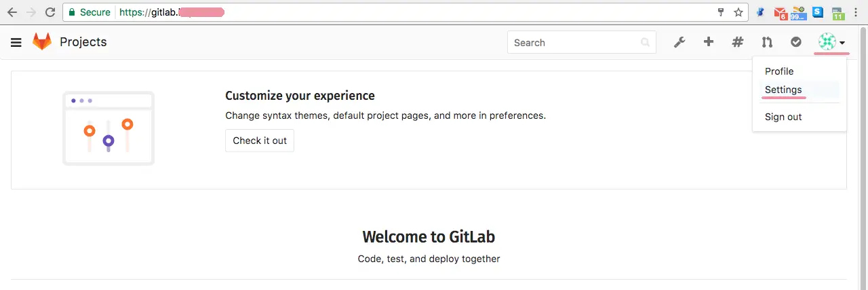Viewport: 868px width, 290px height.
Task: Click the plus icon for new project
Action: (x=709, y=42)
